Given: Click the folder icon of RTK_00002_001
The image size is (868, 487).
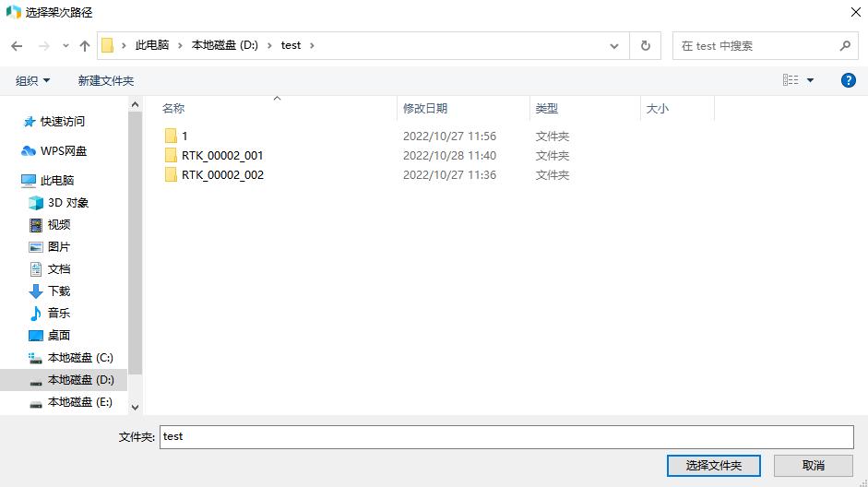Looking at the screenshot, I should (x=171, y=156).
